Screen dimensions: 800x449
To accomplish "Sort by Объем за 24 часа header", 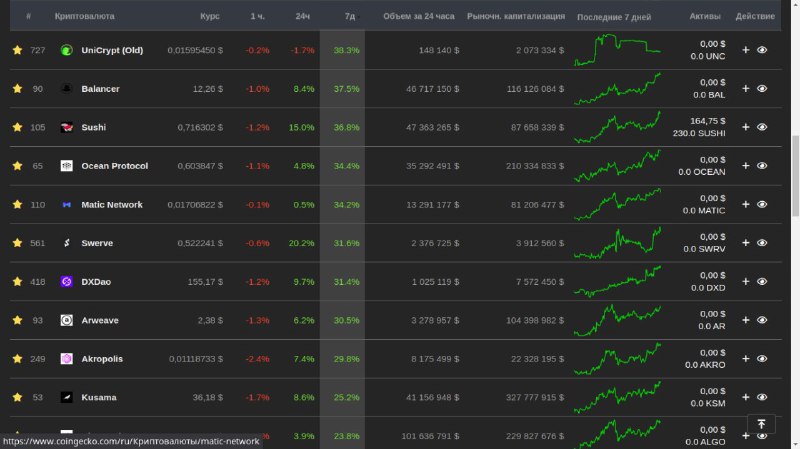I will pyautogui.click(x=418, y=16).
